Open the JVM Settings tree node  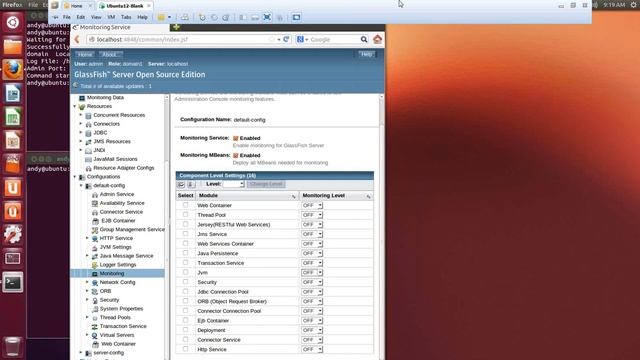(x=116, y=247)
